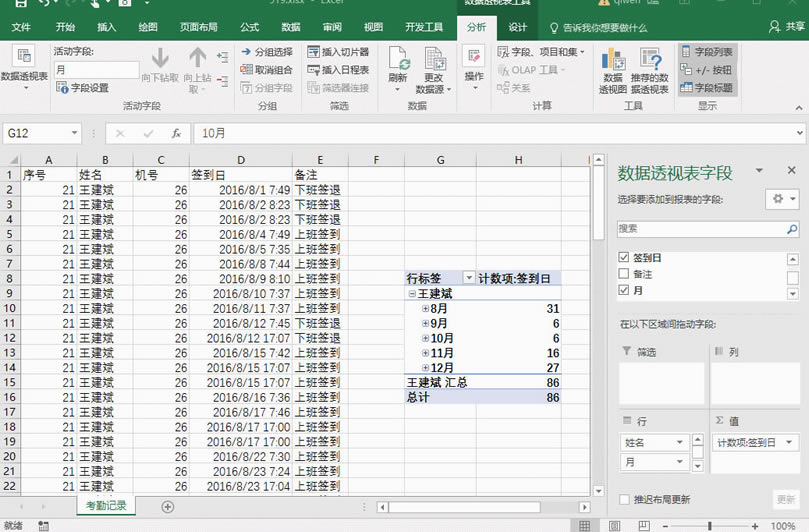Screen dimensions: 809x532
Task: Enable 推迟布局更新 checkbox
Action: tap(626, 499)
